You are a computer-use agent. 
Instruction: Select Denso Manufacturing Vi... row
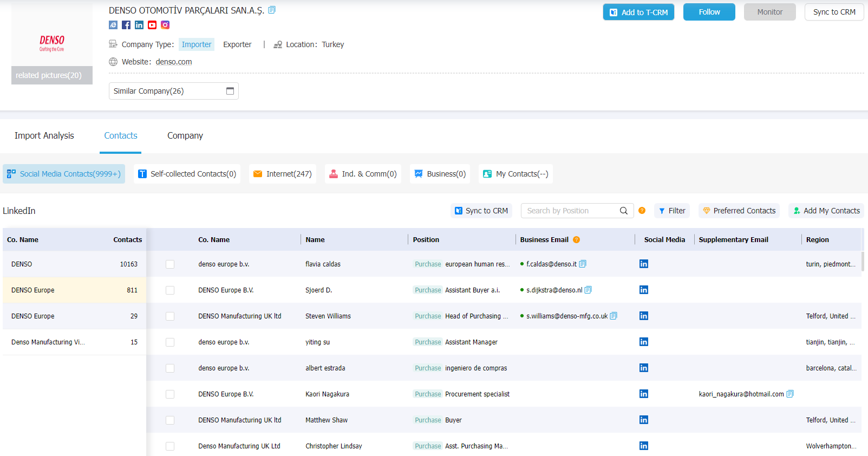(x=74, y=342)
